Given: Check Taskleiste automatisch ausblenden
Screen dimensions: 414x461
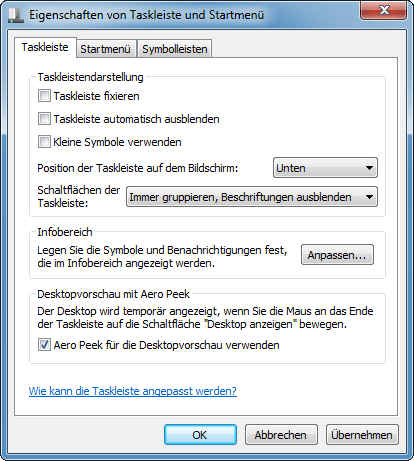Looking at the screenshot, I should 44,119.
